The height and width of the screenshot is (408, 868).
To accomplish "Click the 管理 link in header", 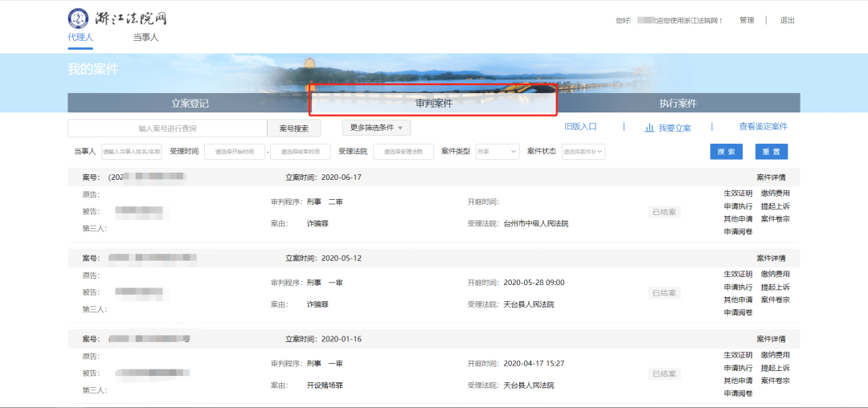I will (x=747, y=20).
